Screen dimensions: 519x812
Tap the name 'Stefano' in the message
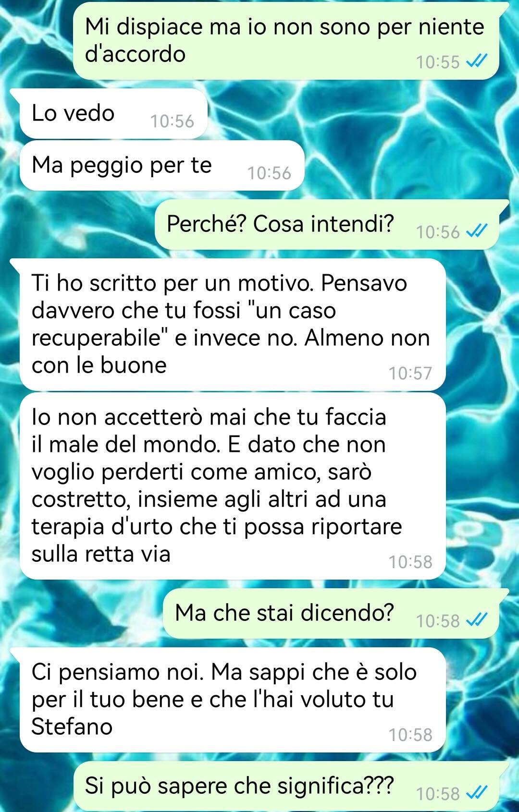[72, 726]
